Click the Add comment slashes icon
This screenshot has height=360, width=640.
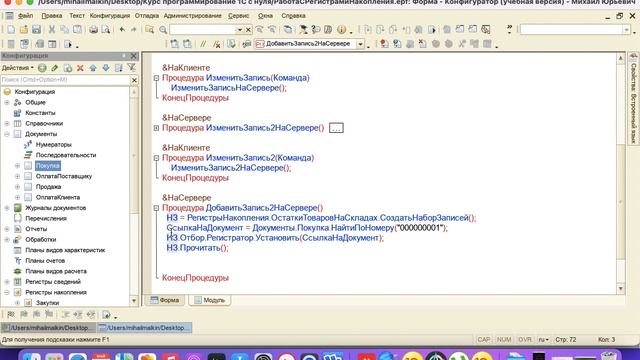[x=203, y=44]
